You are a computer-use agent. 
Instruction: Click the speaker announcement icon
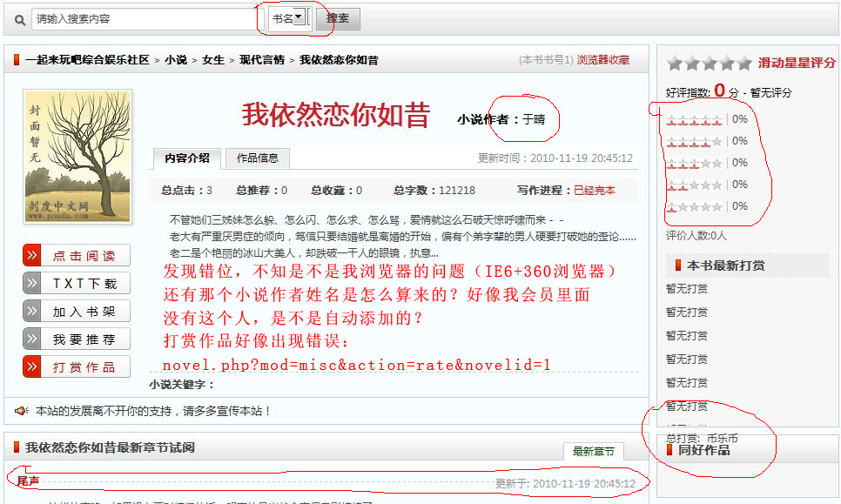[22, 411]
